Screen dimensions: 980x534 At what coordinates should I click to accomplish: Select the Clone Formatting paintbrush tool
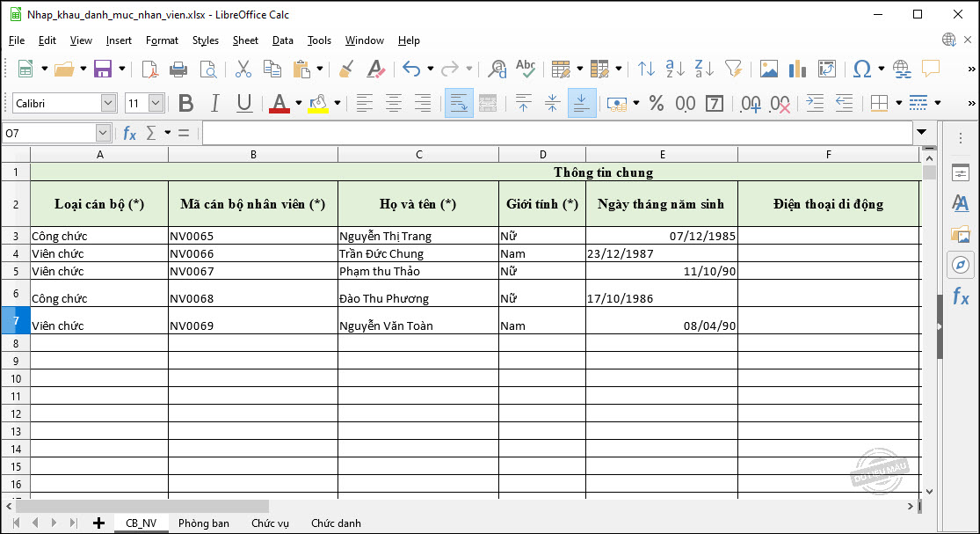coord(346,69)
